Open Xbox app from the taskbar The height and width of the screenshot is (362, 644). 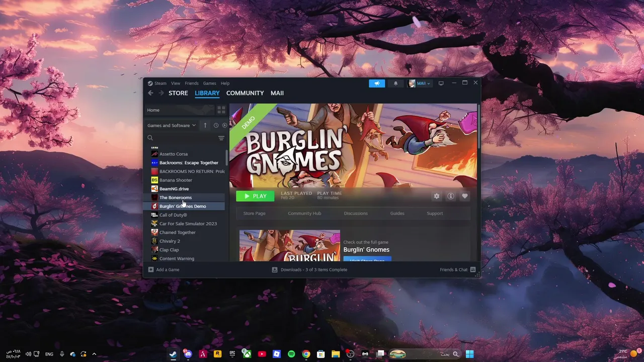[247, 354]
